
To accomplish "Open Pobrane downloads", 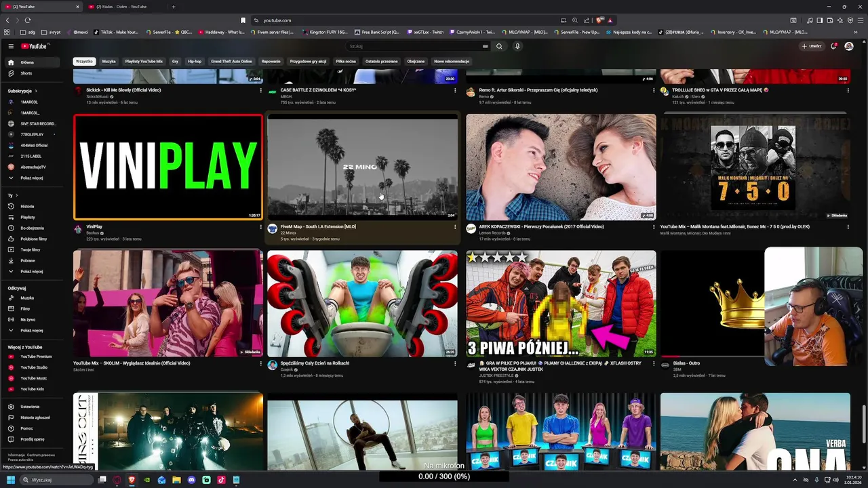I will [34, 260].
